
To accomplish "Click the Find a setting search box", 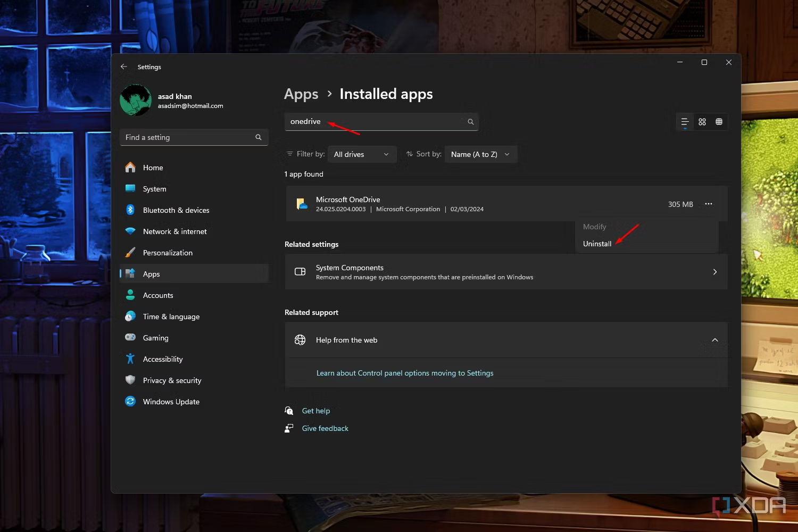I will pyautogui.click(x=194, y=137).
